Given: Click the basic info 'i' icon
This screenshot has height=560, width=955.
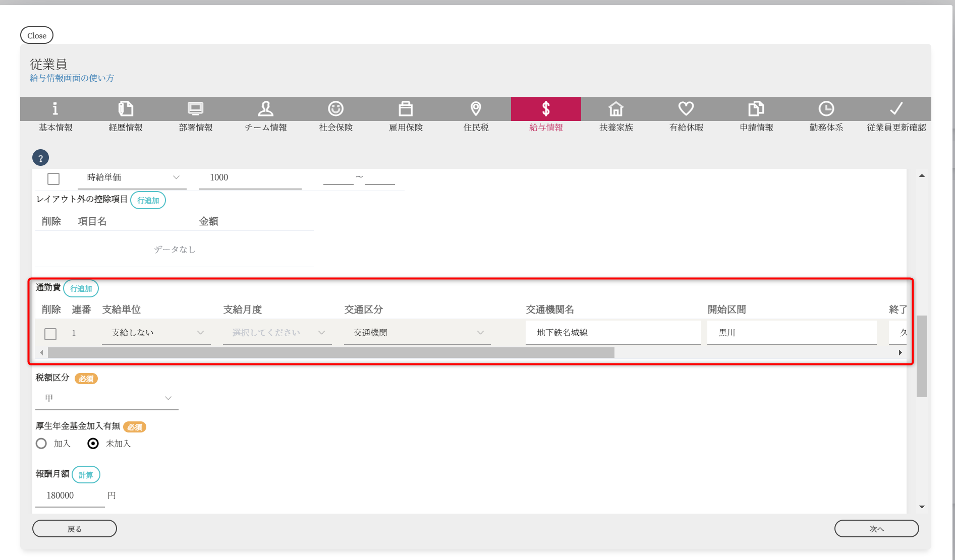Looking at the screenshot, I should pyautogui.click(x=55, y=108).
